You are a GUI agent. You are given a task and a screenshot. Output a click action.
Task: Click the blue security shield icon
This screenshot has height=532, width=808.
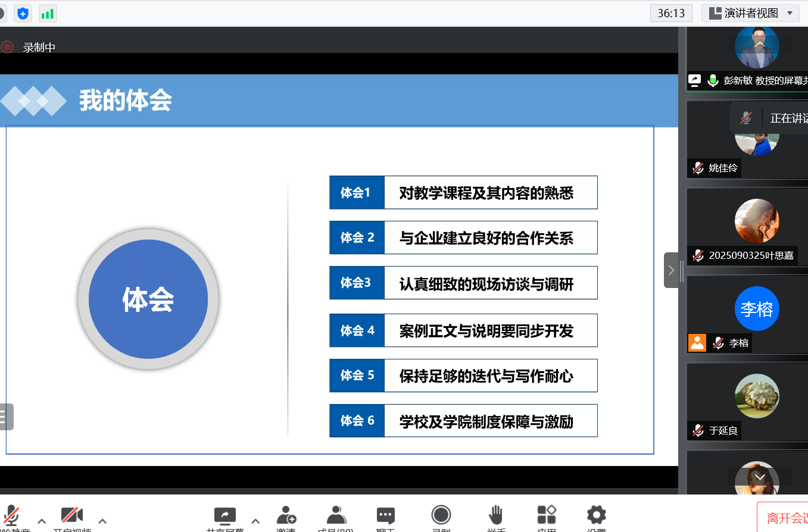coord(23,13)
